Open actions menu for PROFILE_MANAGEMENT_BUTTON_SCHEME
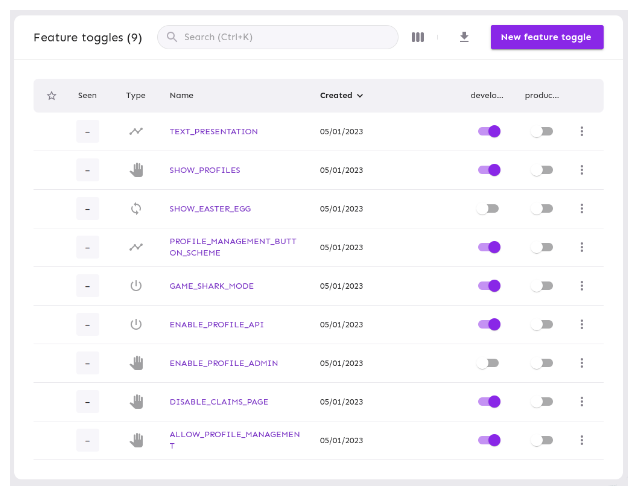638x496 pixels. click(582, 247)
